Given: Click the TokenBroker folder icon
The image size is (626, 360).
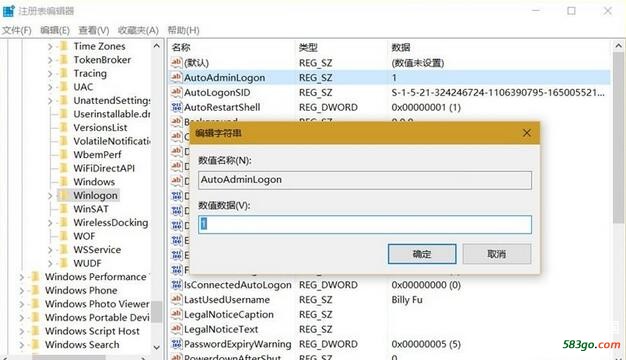Looking at the screenshot, I should click(x=63, y=60).
